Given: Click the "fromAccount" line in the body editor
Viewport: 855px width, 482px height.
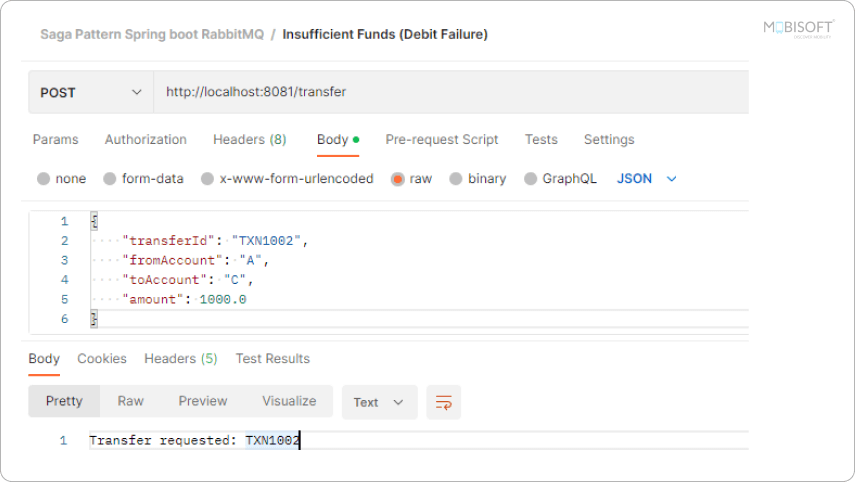Looking at the screenshot, I should point(196,261).
